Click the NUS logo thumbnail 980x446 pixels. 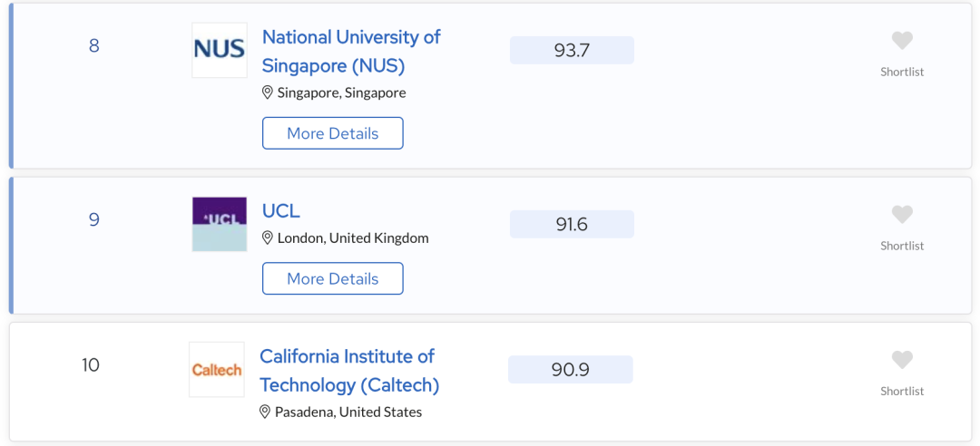pyautogui.click(x=220, y=50)
